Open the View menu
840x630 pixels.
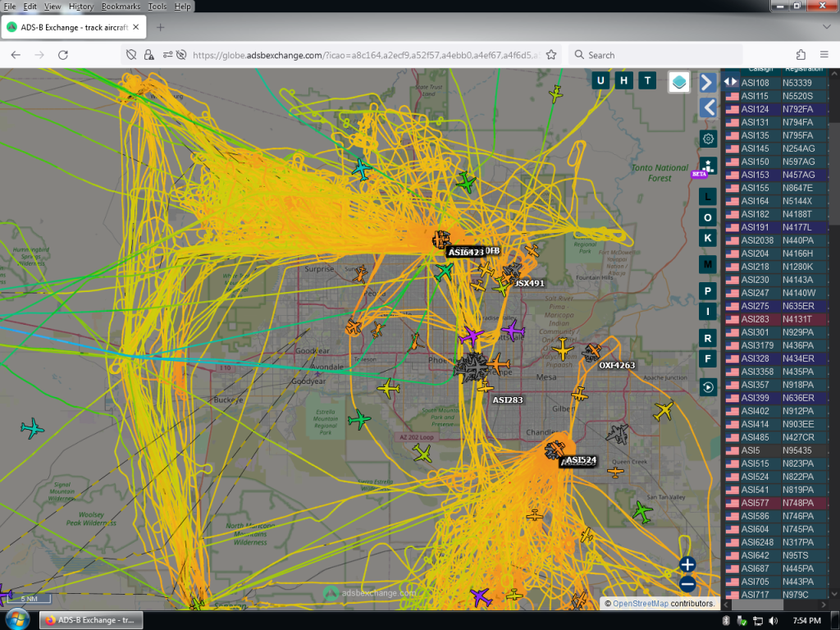(x=52, y=7)
